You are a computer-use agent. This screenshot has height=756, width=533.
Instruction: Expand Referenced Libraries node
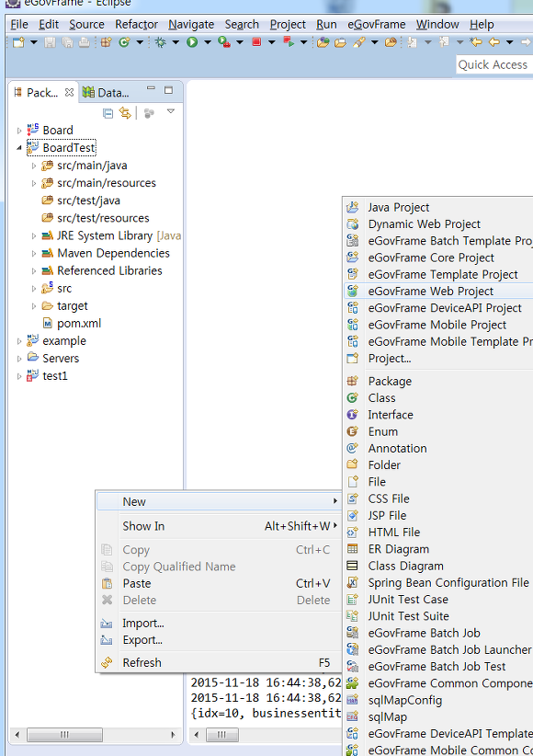coord(34,271)
